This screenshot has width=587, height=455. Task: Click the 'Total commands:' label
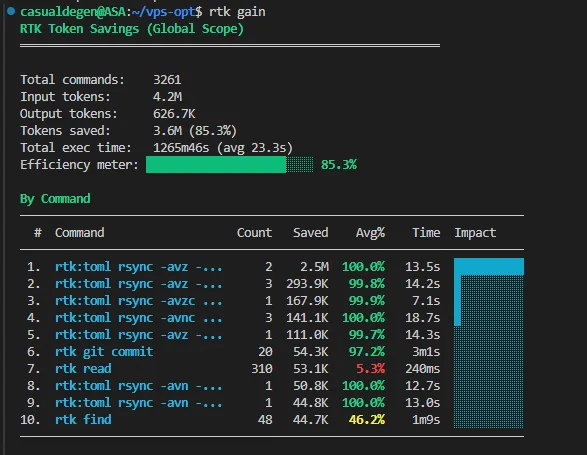(x=72, y=79)
